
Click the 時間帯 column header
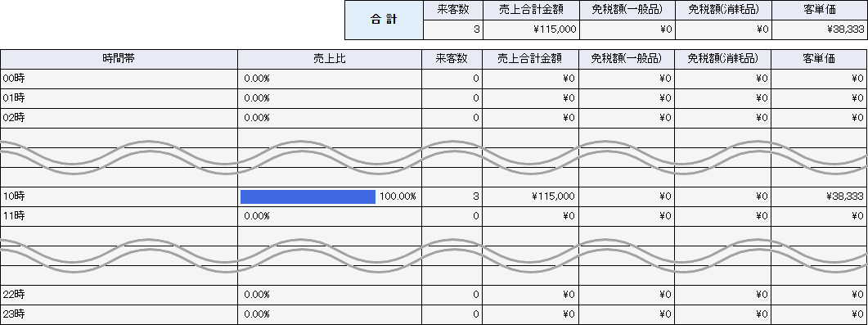tap(119, 59)
